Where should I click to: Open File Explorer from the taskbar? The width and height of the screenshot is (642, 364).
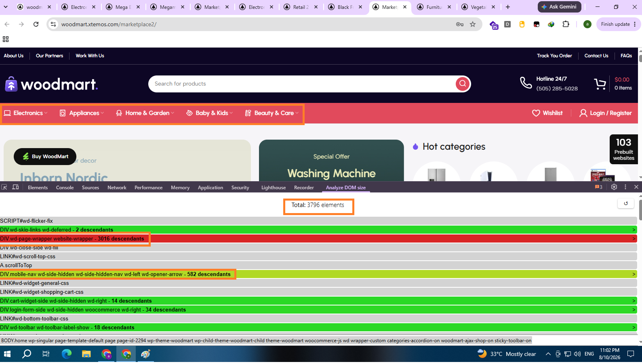tap(86, 354)
